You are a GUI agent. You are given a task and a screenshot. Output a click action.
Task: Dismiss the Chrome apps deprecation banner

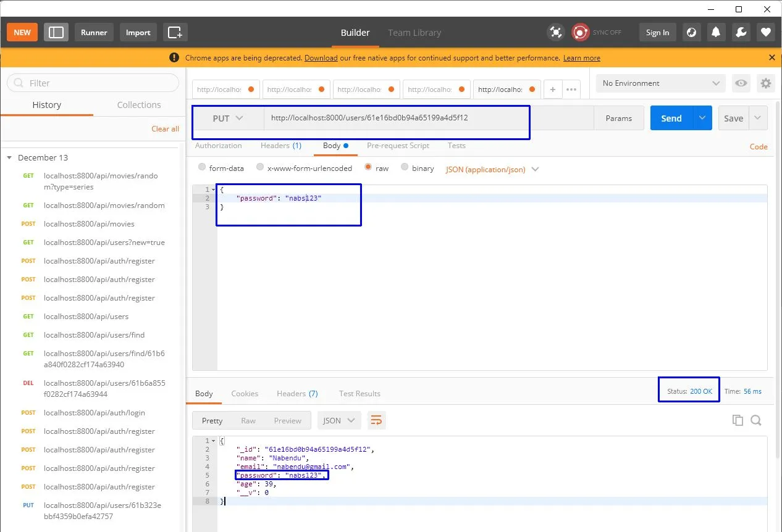[x=771, y=57]
